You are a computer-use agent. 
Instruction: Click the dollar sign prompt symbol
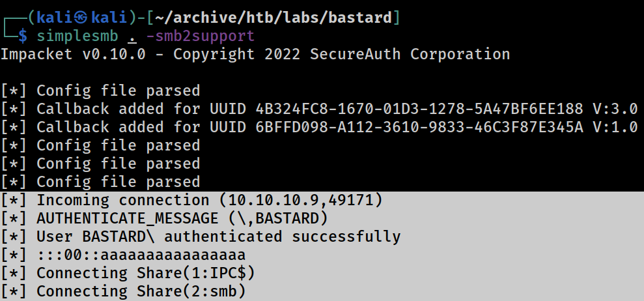(23, 36)
